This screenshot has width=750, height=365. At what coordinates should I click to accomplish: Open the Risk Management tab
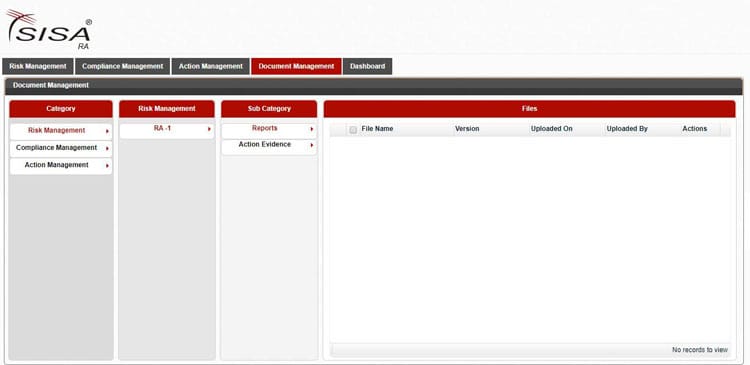[38, 66]
